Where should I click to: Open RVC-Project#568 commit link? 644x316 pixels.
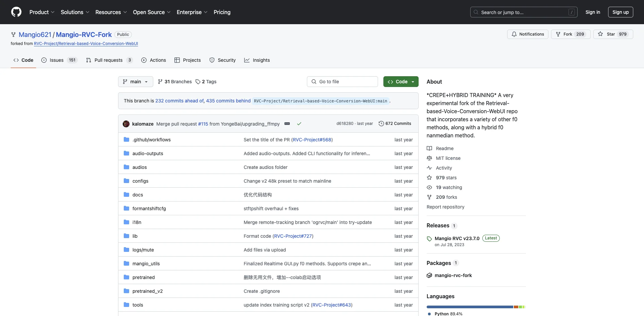[312, 140]
